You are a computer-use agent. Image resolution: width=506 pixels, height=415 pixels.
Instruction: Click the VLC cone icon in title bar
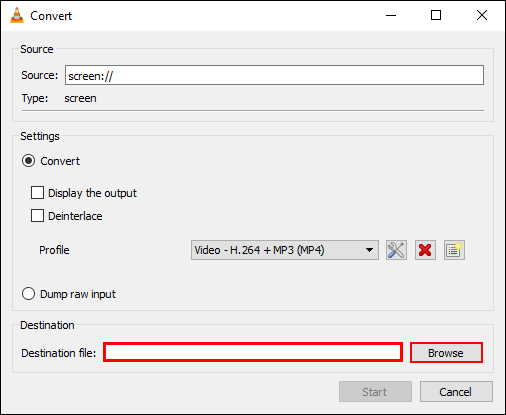coord(17,15)
